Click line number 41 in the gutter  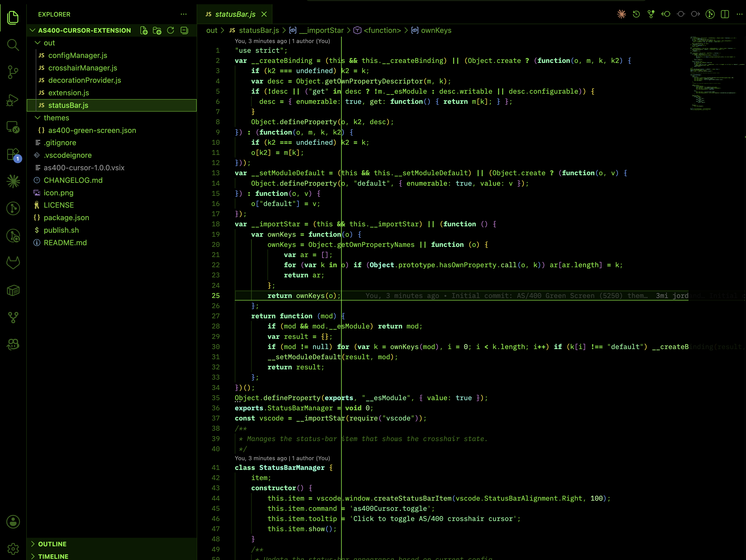tap(216, 468)
